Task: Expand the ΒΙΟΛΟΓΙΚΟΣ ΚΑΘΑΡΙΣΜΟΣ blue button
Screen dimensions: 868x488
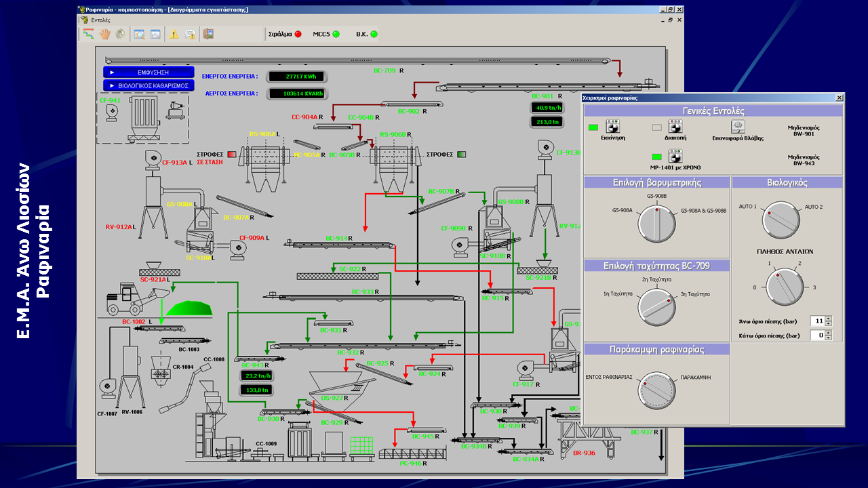Action: (149, 85)
